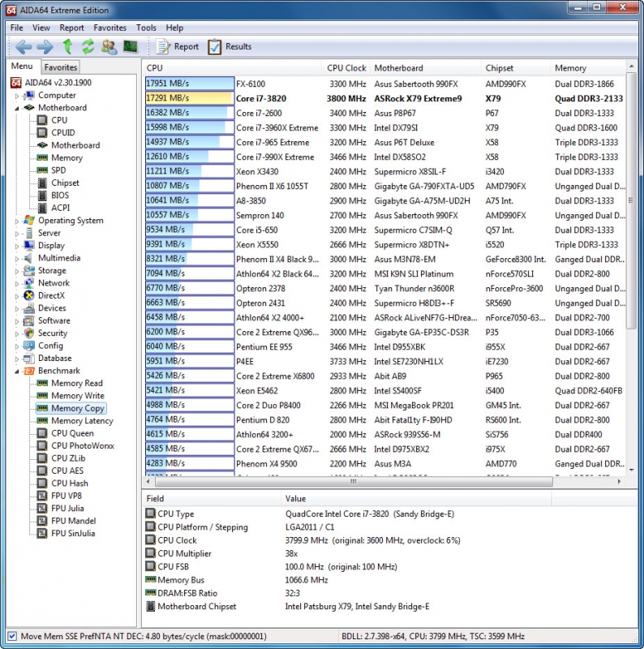Click the 17951 MB/s FX-6100 result bar

190,84
